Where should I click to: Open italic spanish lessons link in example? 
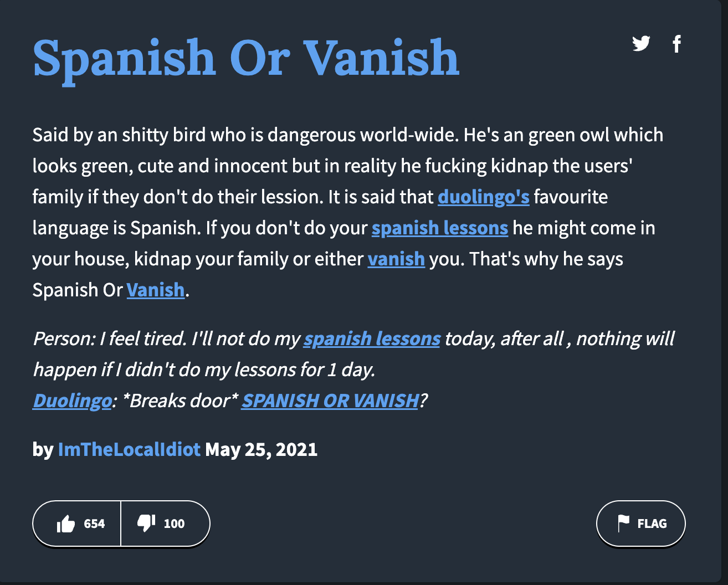pos(372,338)
